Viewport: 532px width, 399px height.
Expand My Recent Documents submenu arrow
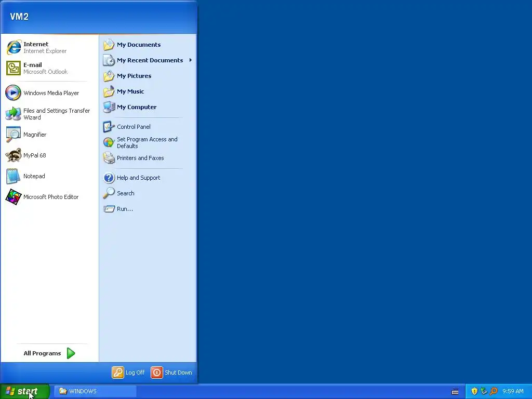pos(191,60)
